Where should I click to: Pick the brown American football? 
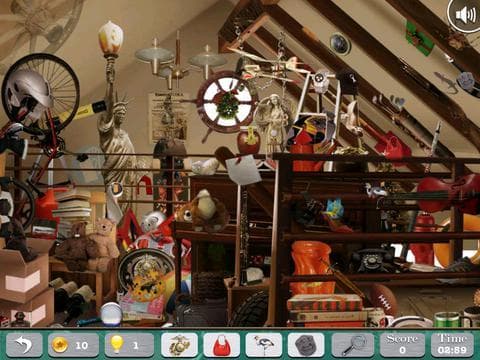383,299
